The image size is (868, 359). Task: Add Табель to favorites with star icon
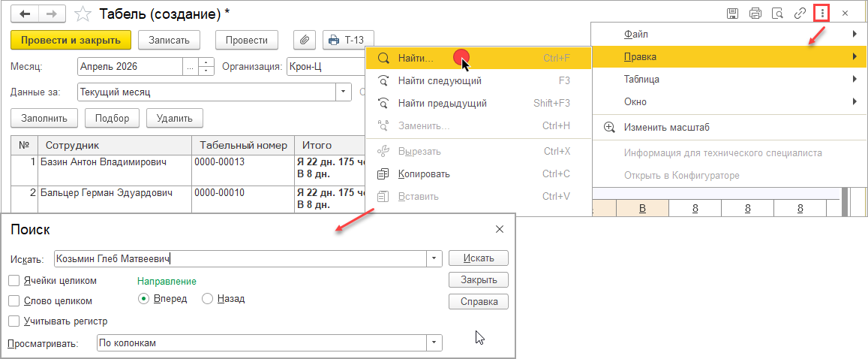83,14
